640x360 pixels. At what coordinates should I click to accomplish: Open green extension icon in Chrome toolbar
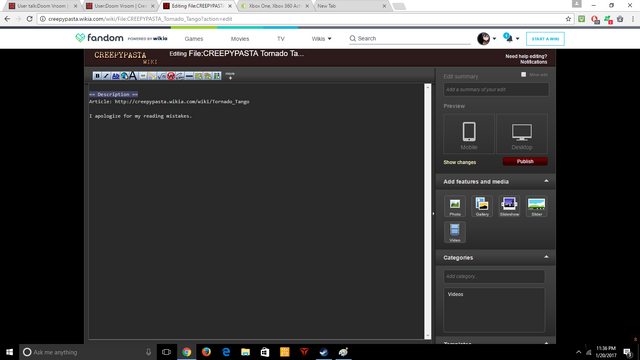tap(581, 19)
